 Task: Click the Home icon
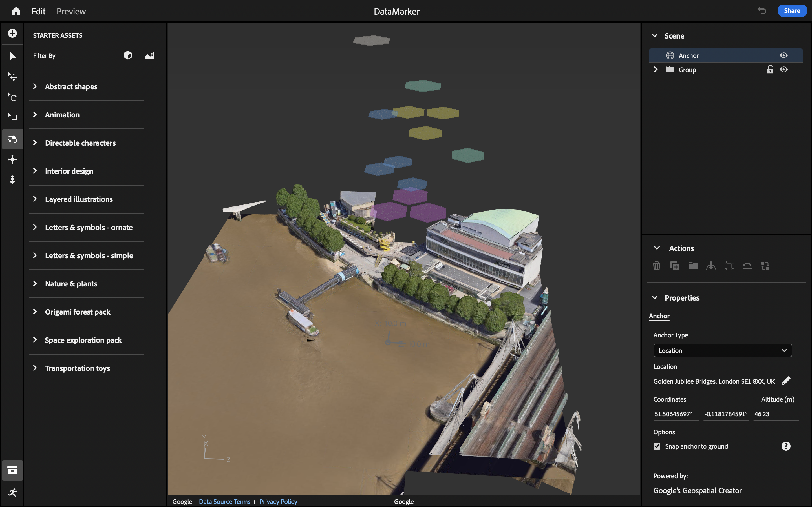tap(16, 11)
